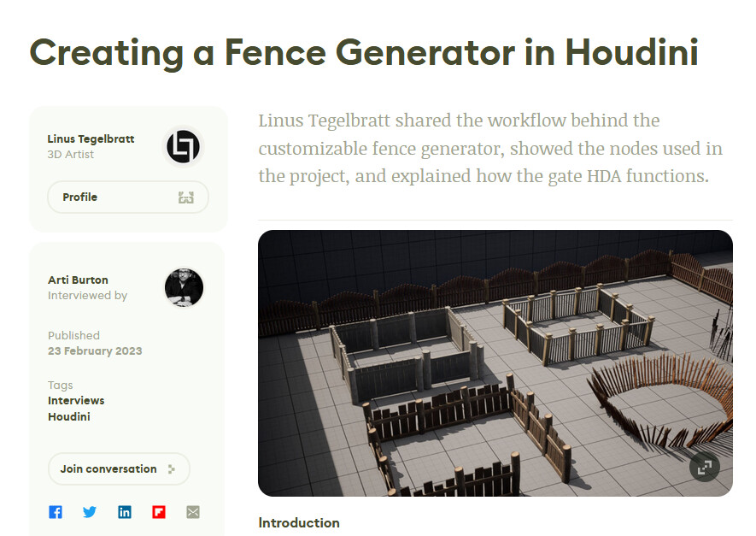
Task: Click Arti Burton's avatar photo
Action: [x=184, y=287]
